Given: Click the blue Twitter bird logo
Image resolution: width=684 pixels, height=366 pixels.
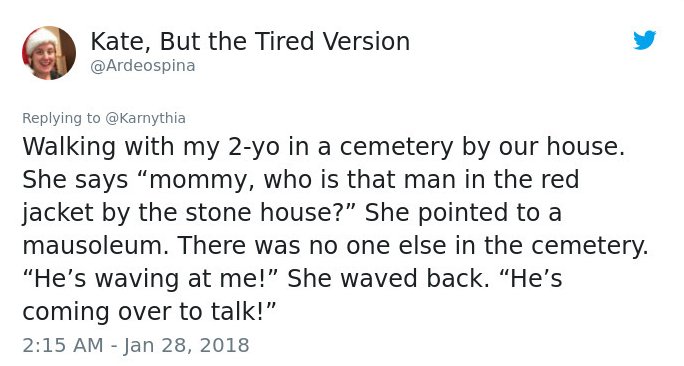Looking at the screenshot, I should click(x=644, y=40).
